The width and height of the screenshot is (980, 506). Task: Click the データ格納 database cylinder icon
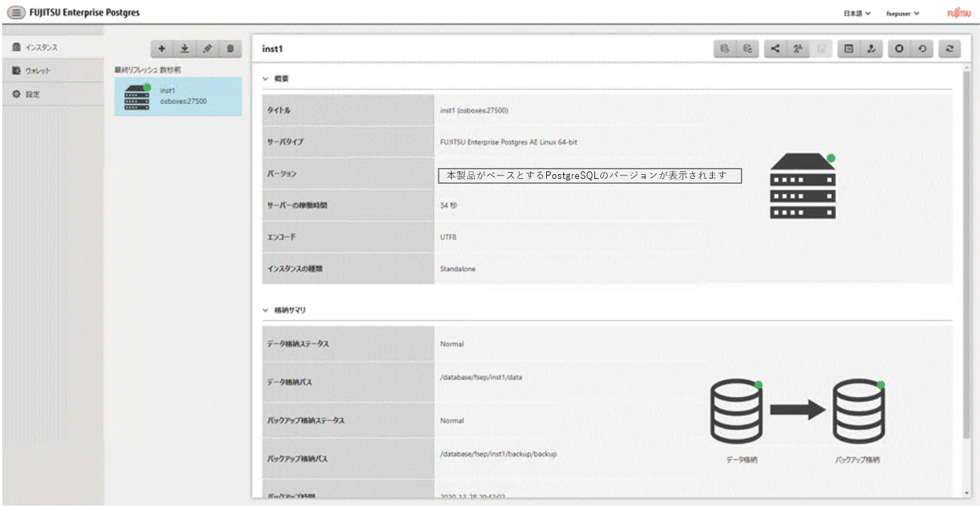[x=737, y=412]
